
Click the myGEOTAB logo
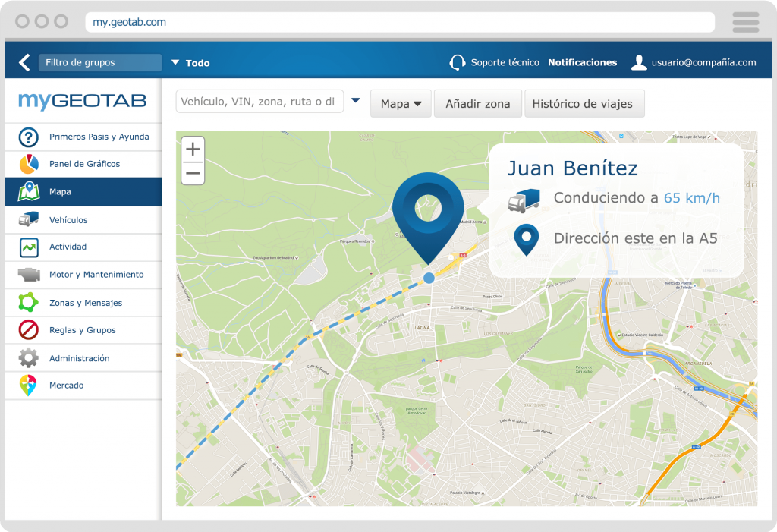tap(83, 101)
